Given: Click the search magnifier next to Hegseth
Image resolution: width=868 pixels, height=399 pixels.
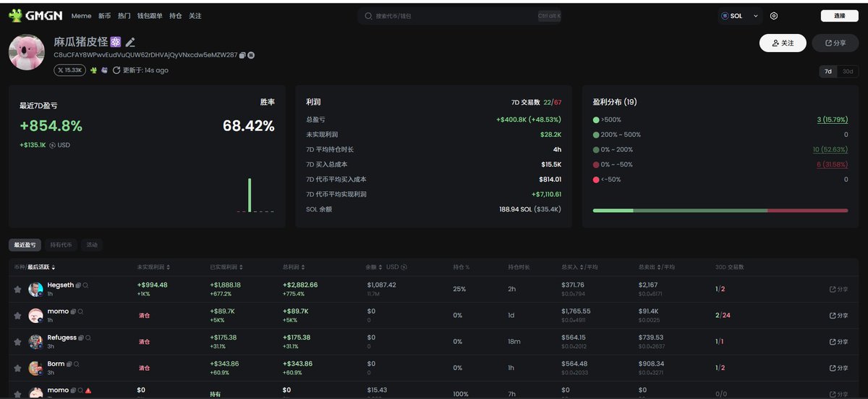Looking at the screenshot, I should click(86, 285).
